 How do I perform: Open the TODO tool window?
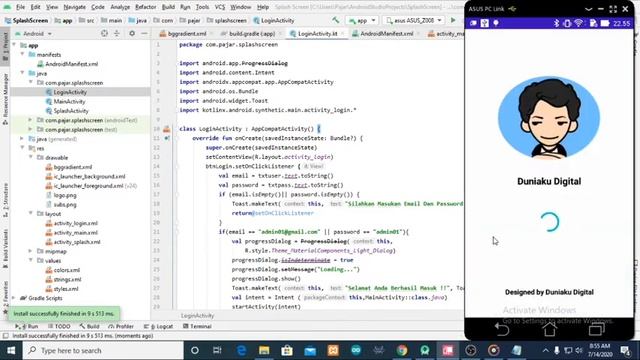pos(59,326)
